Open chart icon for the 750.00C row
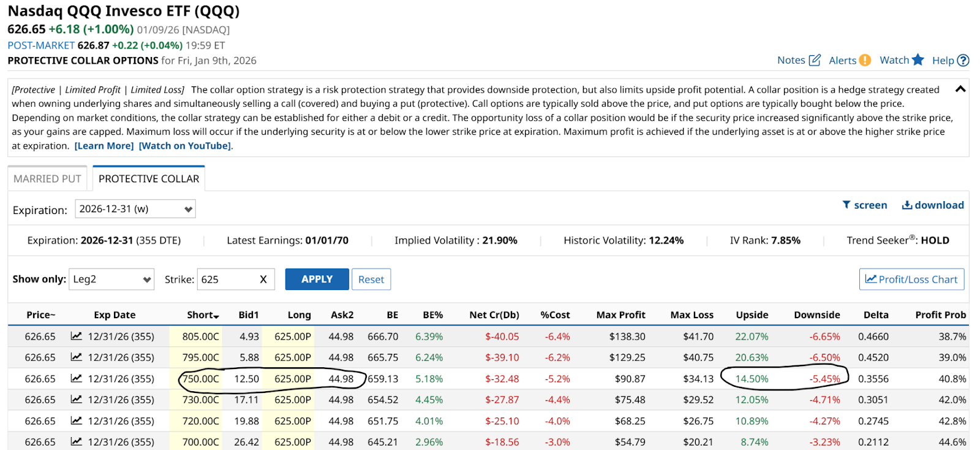The image size is (980, 450). tap(76, 378)
